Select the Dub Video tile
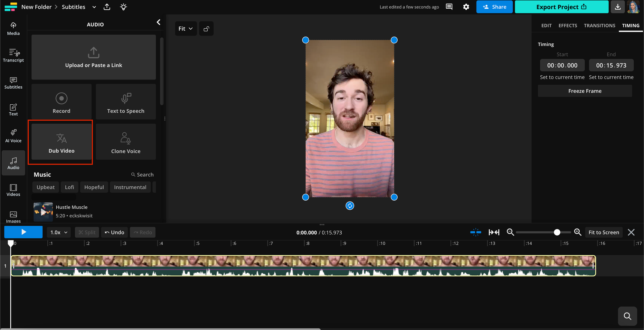644x330 pixels. click(62, 142)
